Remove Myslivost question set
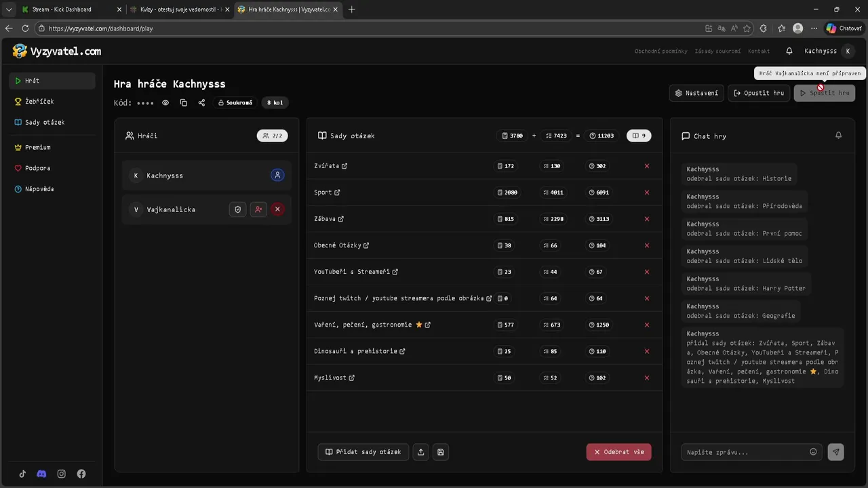 tap(647, 378)
